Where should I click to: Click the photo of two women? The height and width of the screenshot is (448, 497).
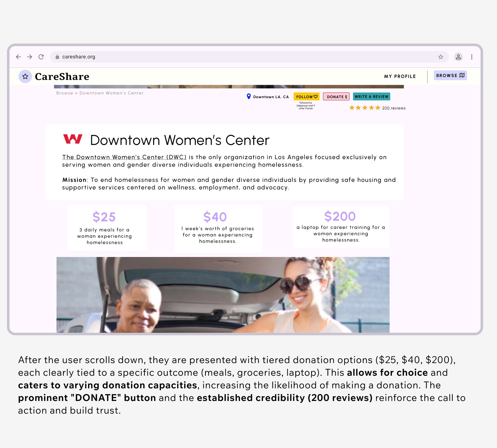coord(223,295)
